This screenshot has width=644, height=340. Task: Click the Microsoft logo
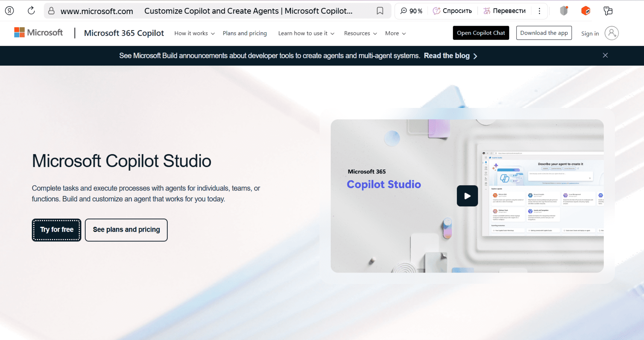[38, 33]
